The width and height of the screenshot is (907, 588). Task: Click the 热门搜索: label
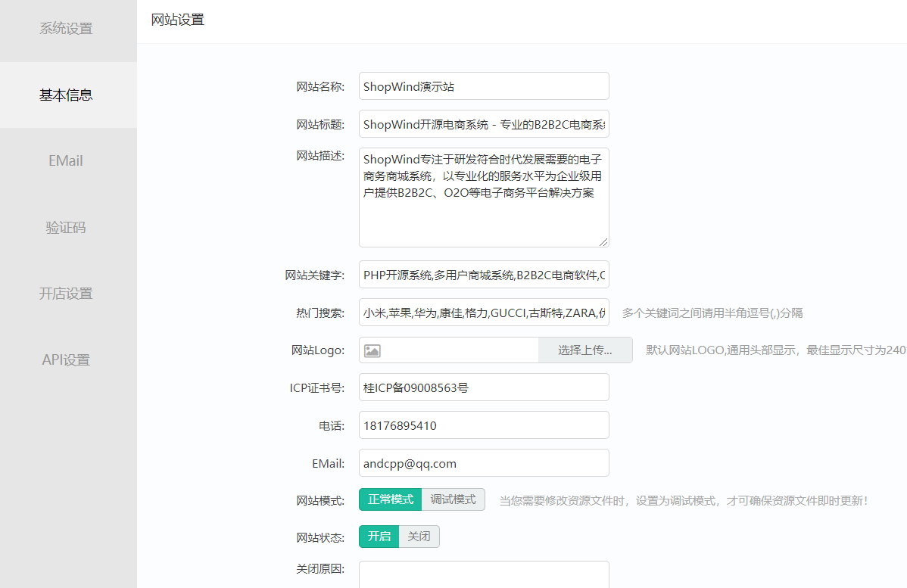pos(320,313)
